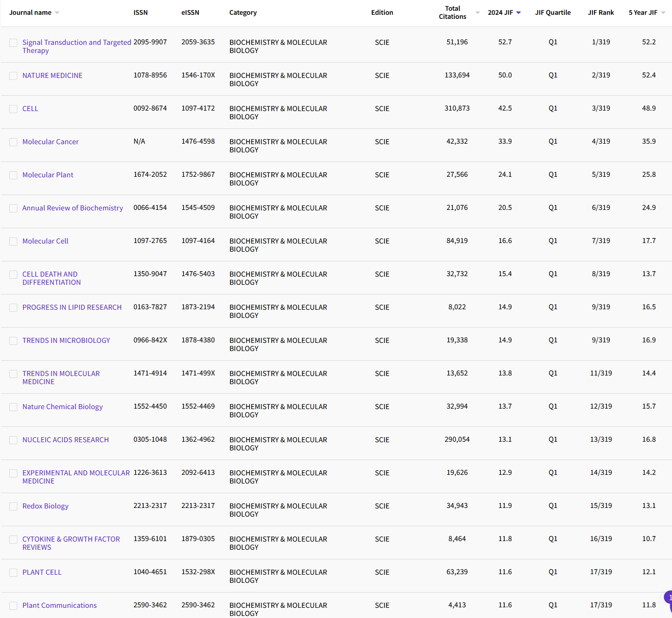
Task: Open the Molecular Plant journal page
Action: tap(48, 175)
